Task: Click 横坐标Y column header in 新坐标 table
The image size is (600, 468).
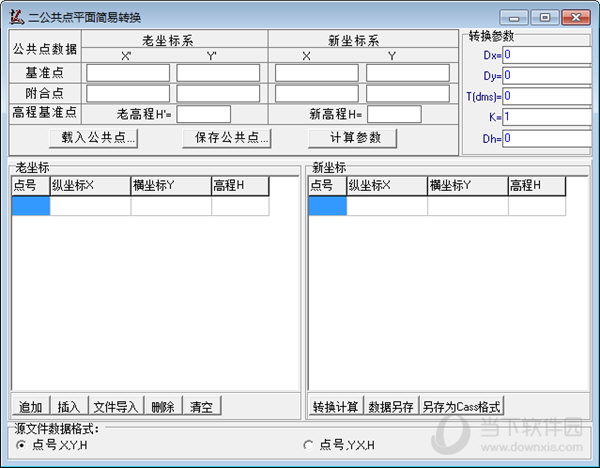Action: point(468,186)
